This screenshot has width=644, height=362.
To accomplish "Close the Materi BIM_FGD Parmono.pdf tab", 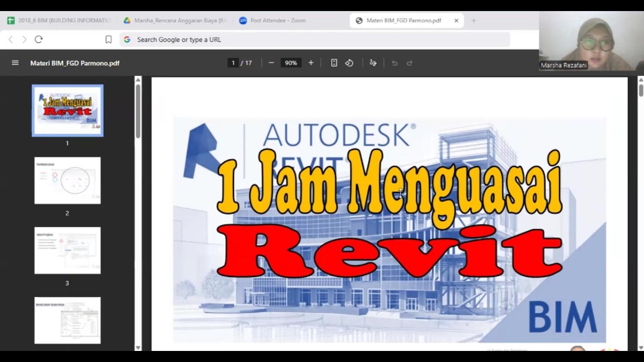I will pyautogui.click(x=456, y=21).
